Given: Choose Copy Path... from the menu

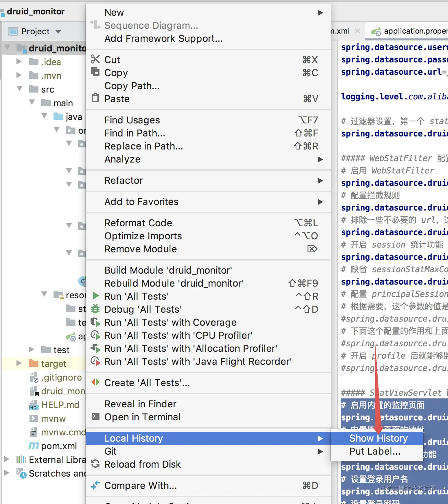Looking at the screenshot, I should pyautogui.click(x=208, y=86).
